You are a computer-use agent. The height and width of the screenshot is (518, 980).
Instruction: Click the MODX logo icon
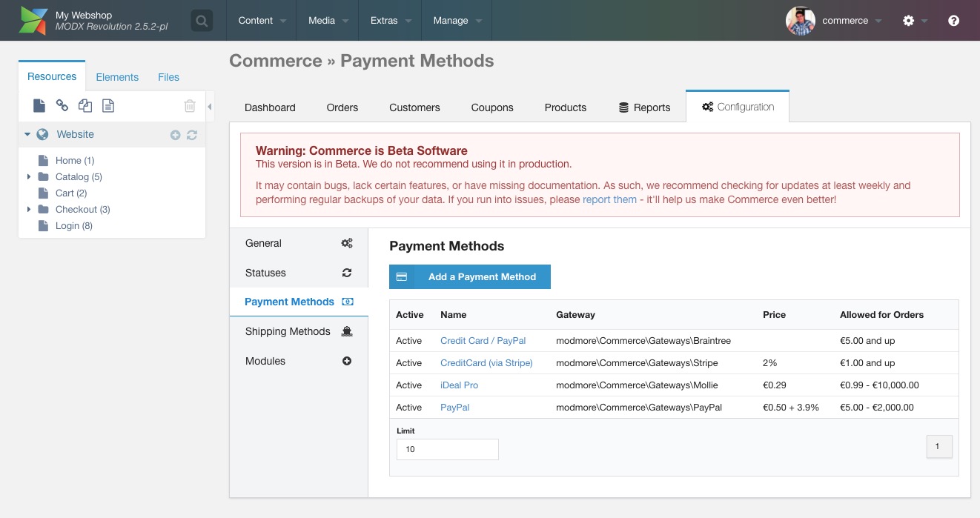click(x=33, y=20)
